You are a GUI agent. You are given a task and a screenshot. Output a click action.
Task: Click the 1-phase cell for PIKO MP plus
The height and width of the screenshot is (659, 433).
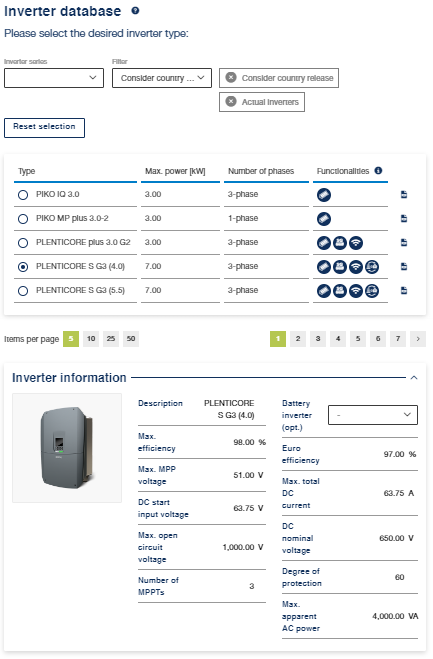coord(243,218)
